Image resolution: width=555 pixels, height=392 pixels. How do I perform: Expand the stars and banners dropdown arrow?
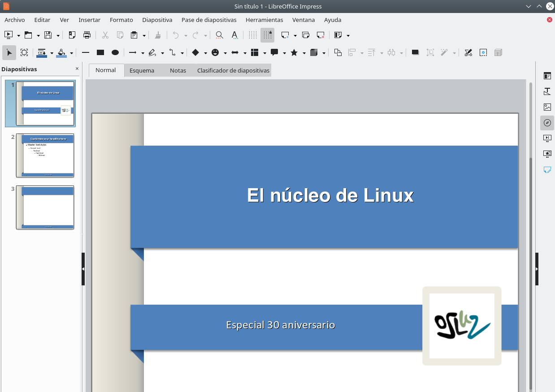(304, 53)
